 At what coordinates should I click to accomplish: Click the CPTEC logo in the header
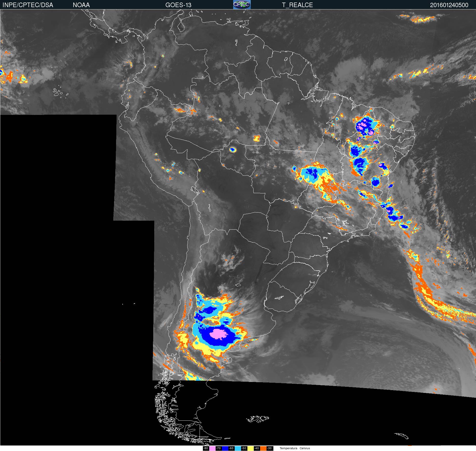(x=242, y=5)
